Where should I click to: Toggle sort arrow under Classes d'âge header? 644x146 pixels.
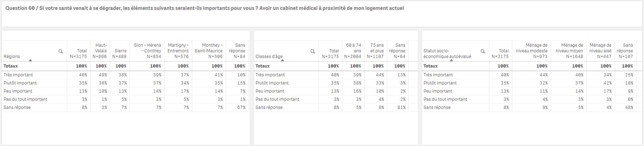[282, 60]
